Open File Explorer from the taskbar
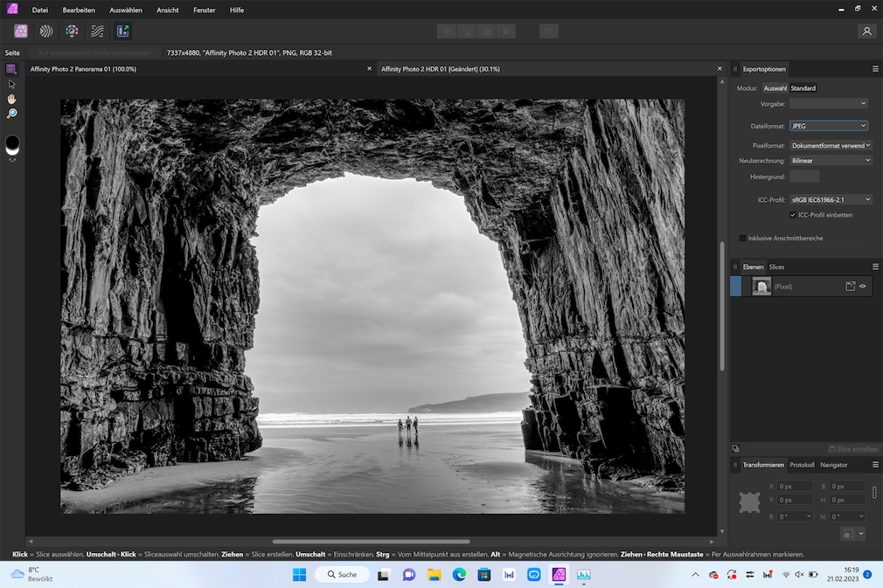The height and width of the screenshot is (588, 883). pyautogui.click(x=434, y=575)
